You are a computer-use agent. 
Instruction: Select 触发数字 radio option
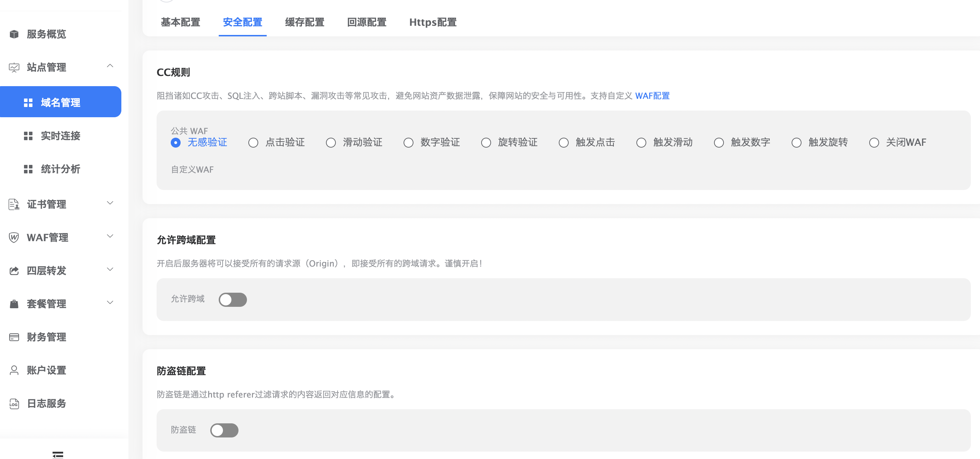tap(719, 142)
